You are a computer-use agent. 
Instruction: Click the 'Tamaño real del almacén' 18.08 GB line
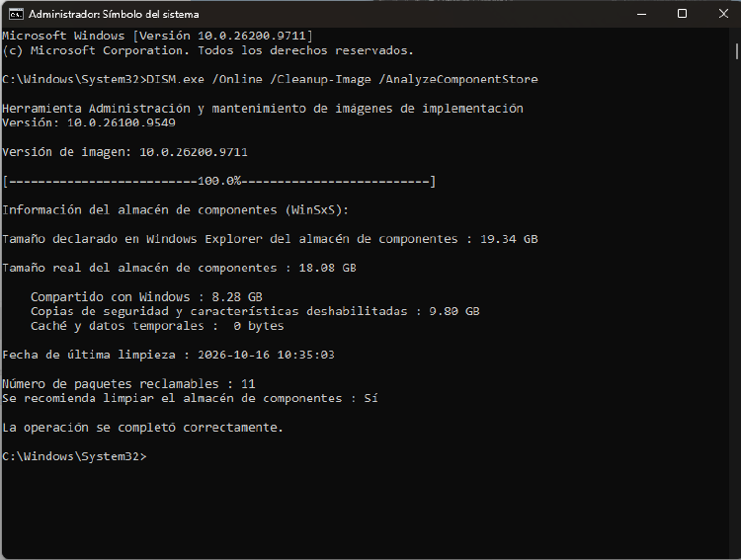coord(179,268)
